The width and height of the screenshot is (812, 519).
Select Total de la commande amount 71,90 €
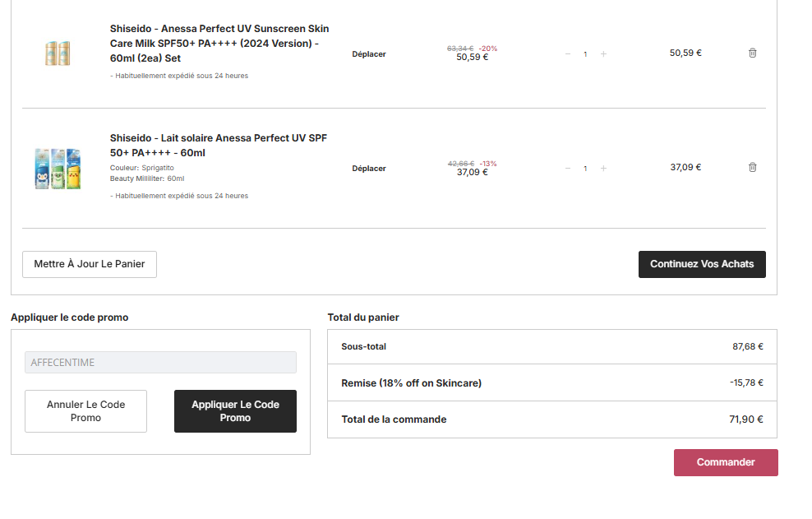click(x=746, y=419)
